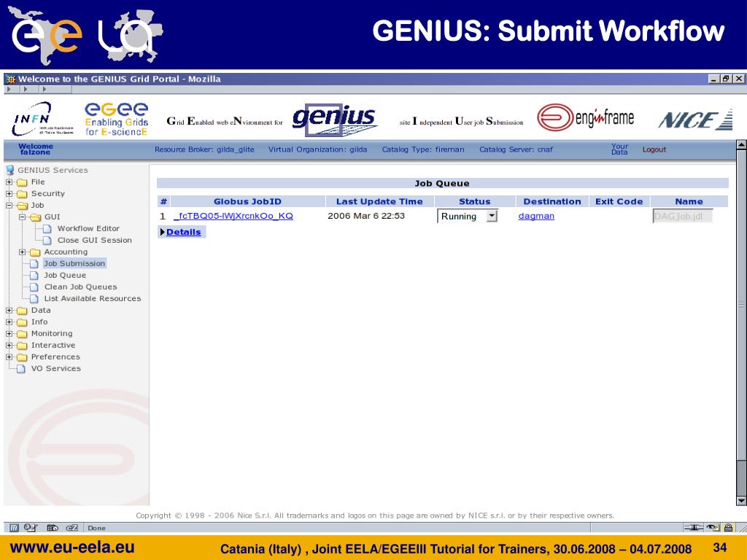Click 'Virtual Organization: gilda' text
Screen dimensions: 747x560
click(317, 149)
